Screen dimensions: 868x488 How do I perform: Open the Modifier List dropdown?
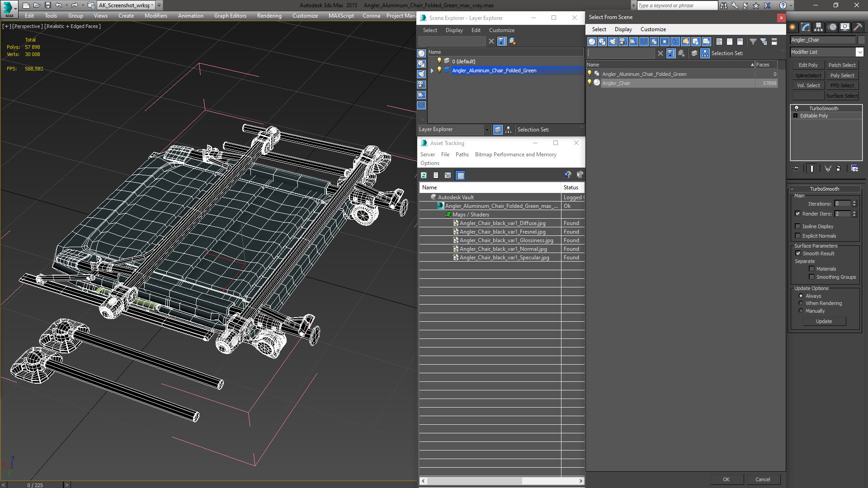(827, 52)
